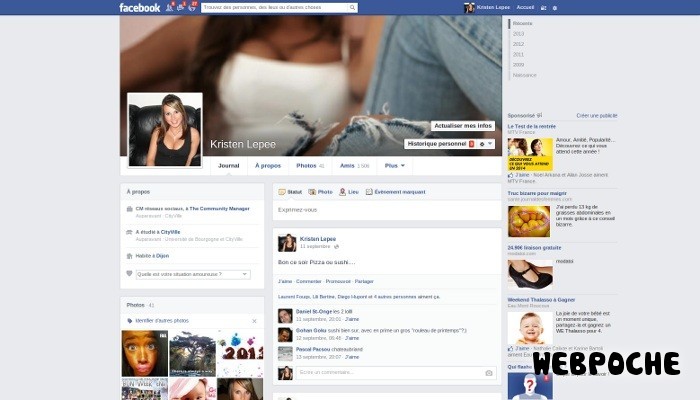
Task: Jump to 2013 in the timeline
Action: 518,34
